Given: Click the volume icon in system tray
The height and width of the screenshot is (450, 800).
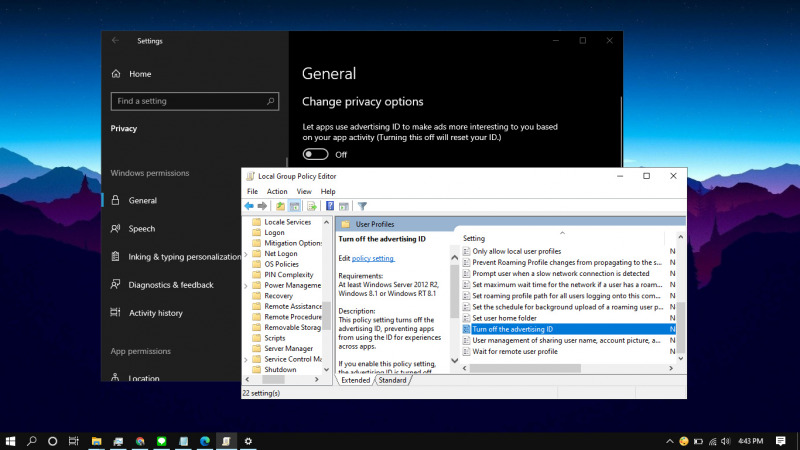Looking at the screenshot, I should tap(726, 441).
